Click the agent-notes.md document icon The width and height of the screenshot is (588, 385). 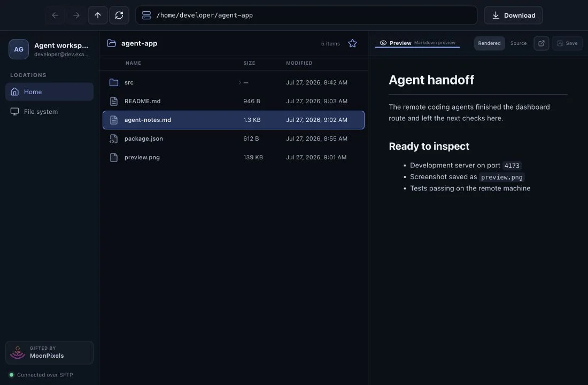tap(114, 120)
